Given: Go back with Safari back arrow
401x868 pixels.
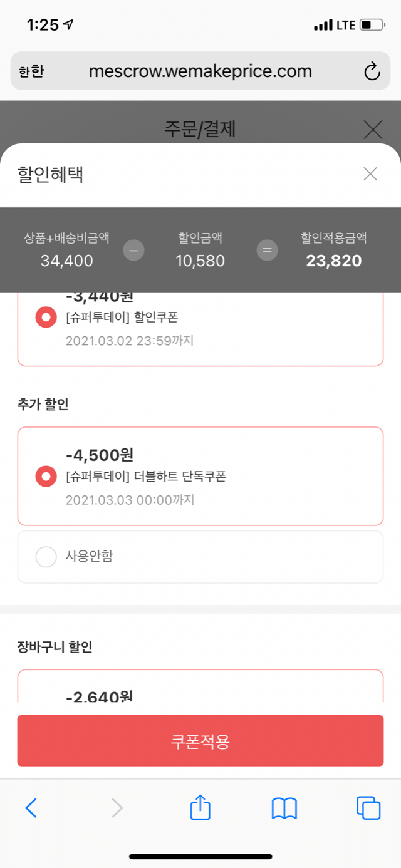Looking at the screenshot, I should [x=31, y=808].
